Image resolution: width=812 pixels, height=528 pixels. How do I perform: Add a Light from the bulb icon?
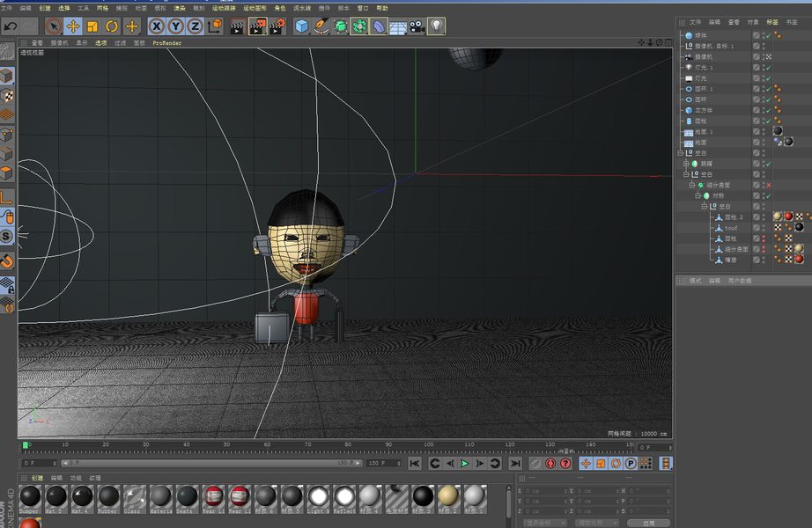pyautogui.click(x=437, y=26)
